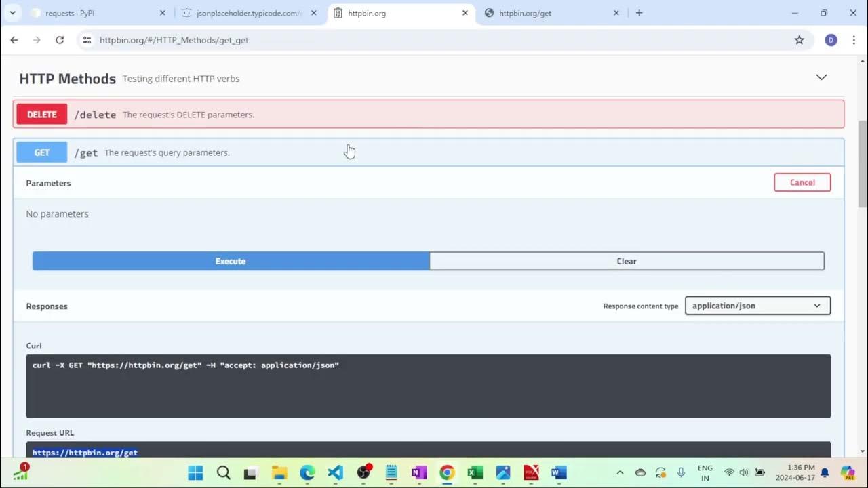Open the tab search dropdown arrow

(12, 13)
